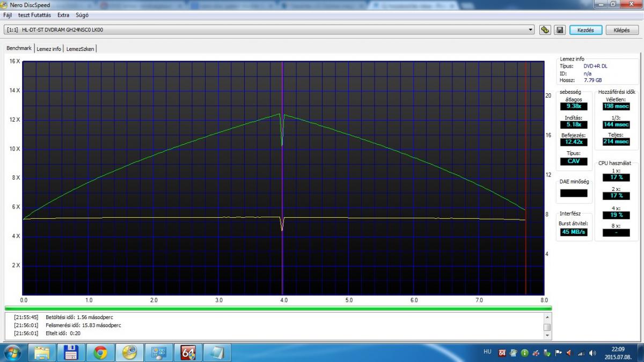This screenshot has height=362, width=644.
Task: Click the white volume speaker tray icon
Action: click(592, 353)
